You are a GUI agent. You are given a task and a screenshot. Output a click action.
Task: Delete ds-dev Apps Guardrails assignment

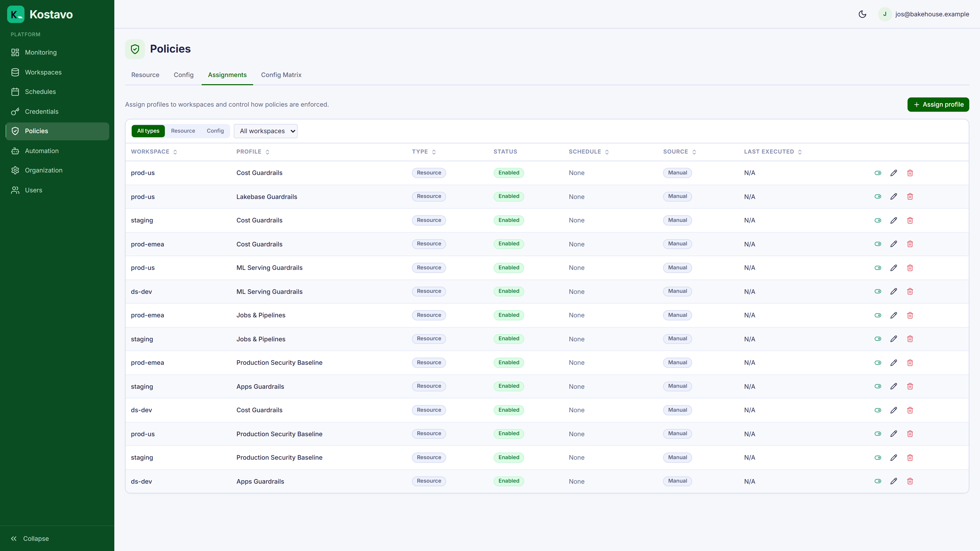(910, 481)
